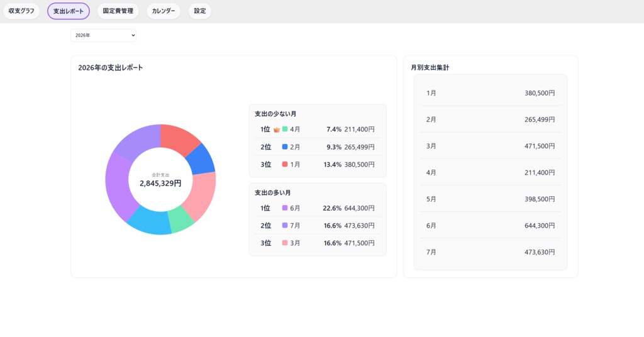Go to the 設定 tab
The width and height of the screenshot is (644, 337).
(200, 11)
